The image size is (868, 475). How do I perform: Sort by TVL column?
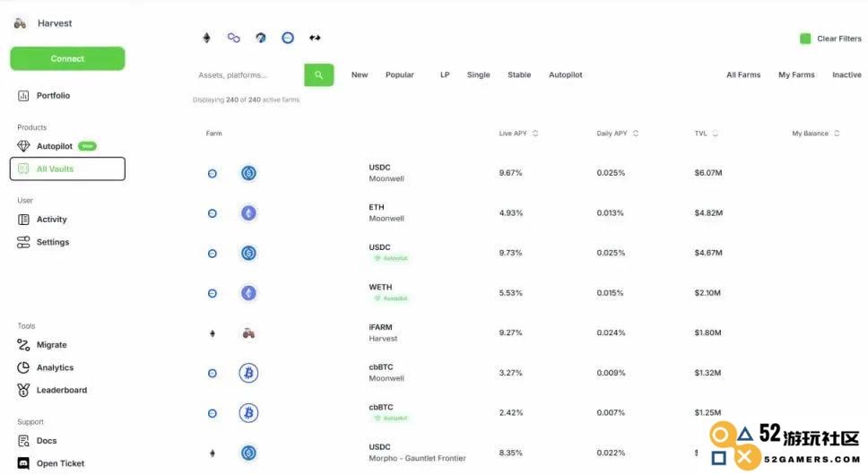point(706,134)
